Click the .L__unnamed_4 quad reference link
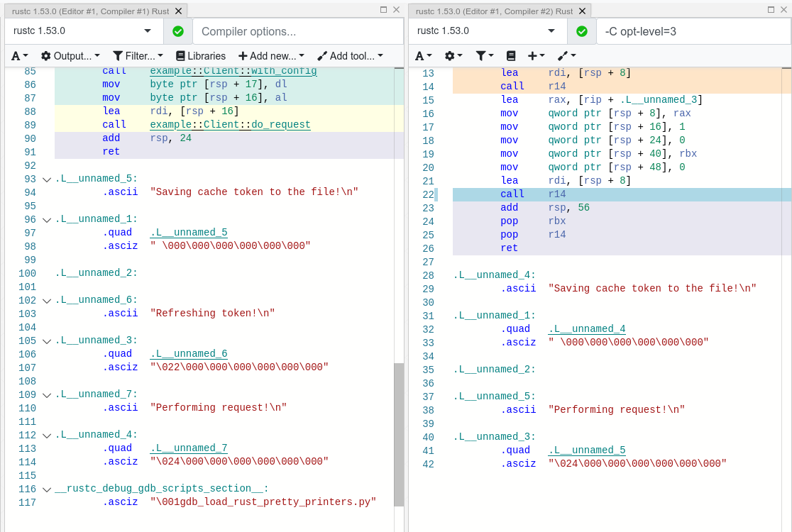The width and height of the screenshot is (792, 532). pyautogui.click(x=586, y=328)
